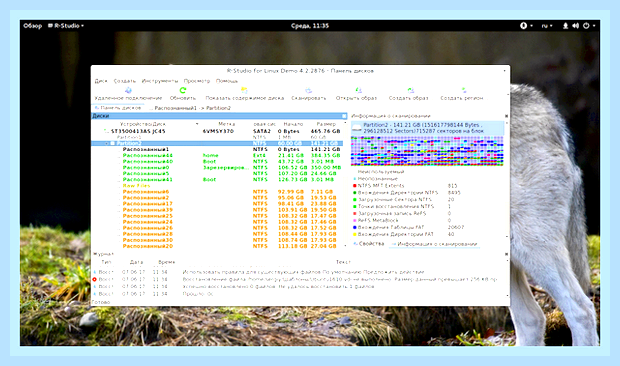The width and height of the screenshot is (620, 366).
Task: Open the Создать menu
Action: pyautogui.click(x=125, y=81)
